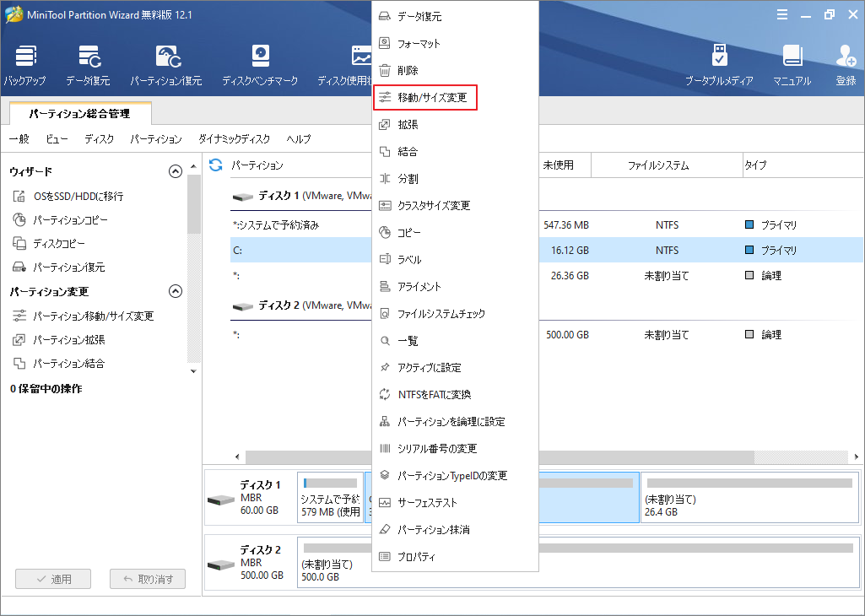Start OSをSSD/HDDに移行 wizard
865x616 pixels.
tap(68, 196)
